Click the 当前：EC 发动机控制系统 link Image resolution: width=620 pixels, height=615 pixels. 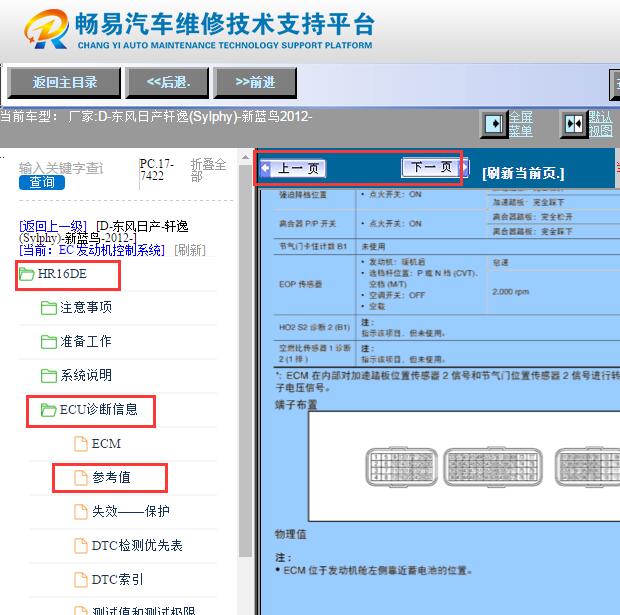[92, 250]
